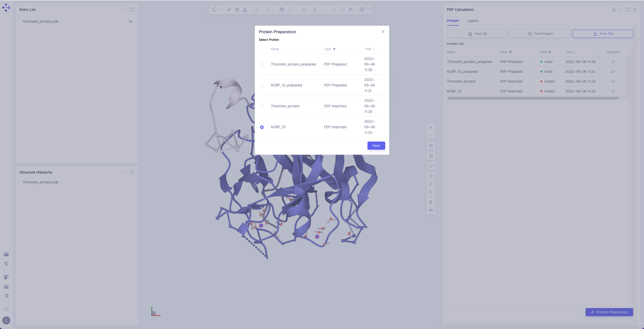Click the From 3D button
Viewport: 644px width, 329px height.
(477, 34)
